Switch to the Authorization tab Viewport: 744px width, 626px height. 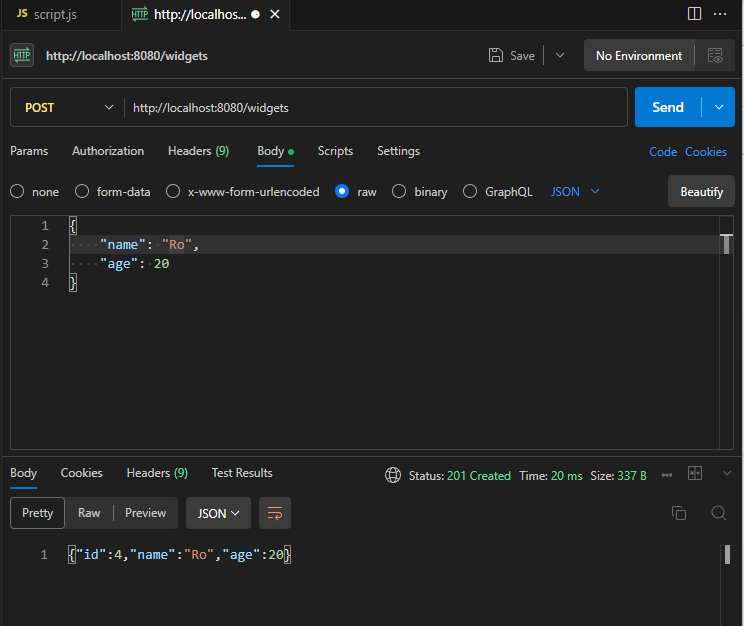108,151
